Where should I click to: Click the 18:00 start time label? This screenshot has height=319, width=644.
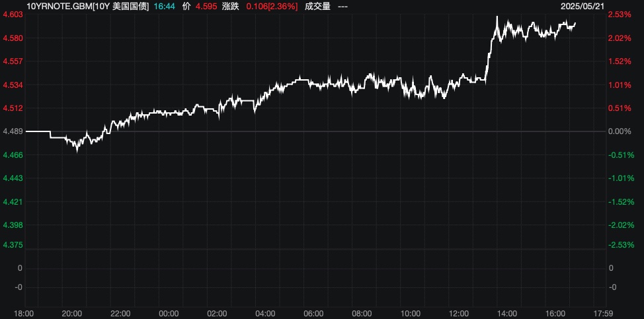[24, 313]
